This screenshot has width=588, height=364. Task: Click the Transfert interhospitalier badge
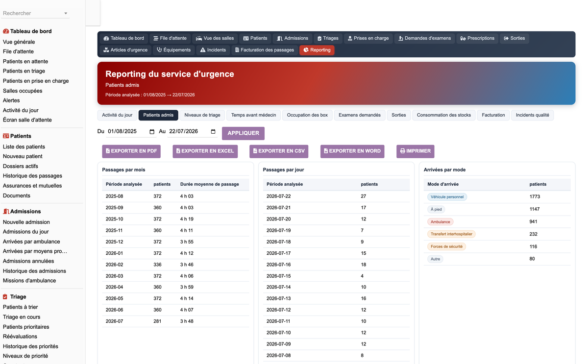pos(451,234)
